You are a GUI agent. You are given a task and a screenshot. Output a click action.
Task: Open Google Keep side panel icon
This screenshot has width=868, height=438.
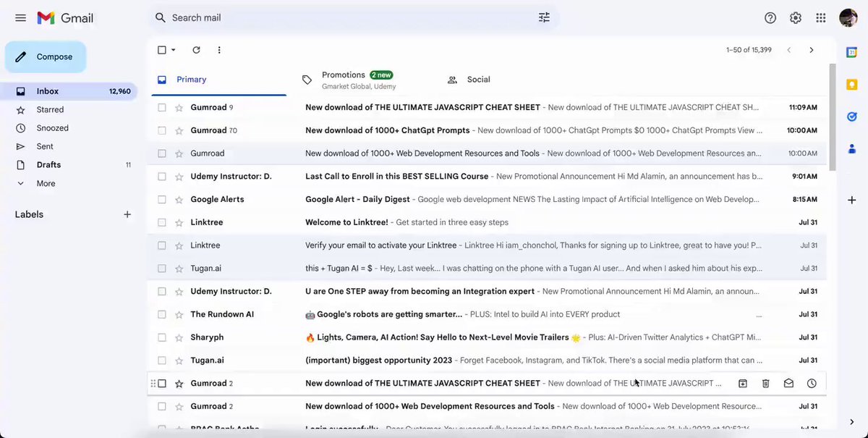852,85
